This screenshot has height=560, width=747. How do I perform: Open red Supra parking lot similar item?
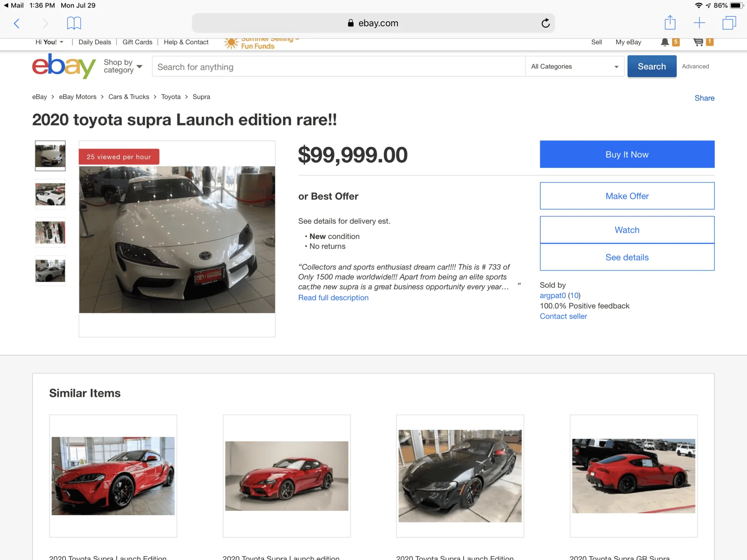[x=634, y=476]
